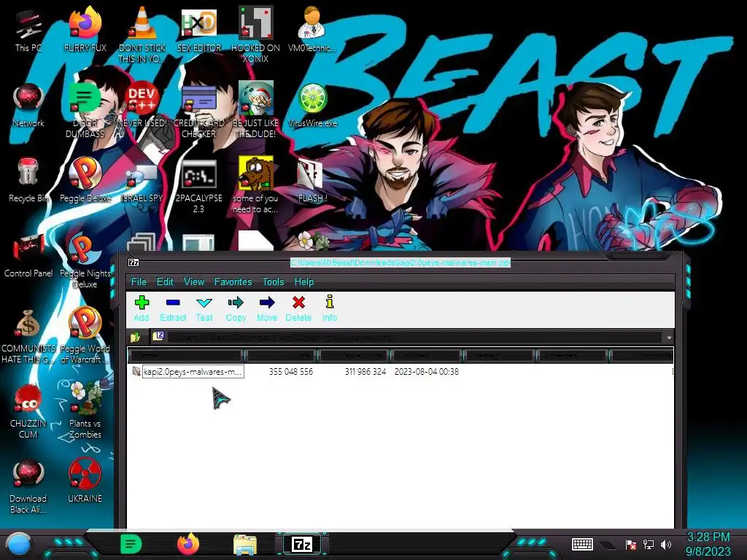Select the UKRAINE radiation symbol icon

(85, 481)
